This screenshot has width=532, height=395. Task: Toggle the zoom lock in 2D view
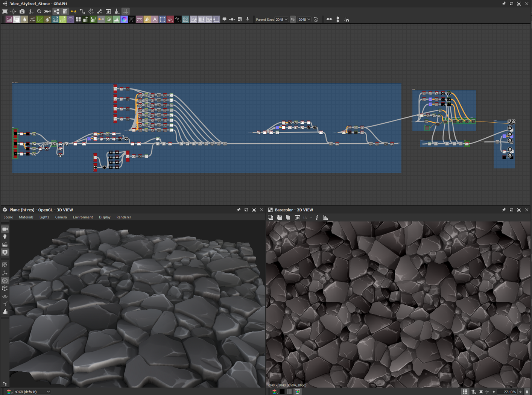tap(527, 392)
